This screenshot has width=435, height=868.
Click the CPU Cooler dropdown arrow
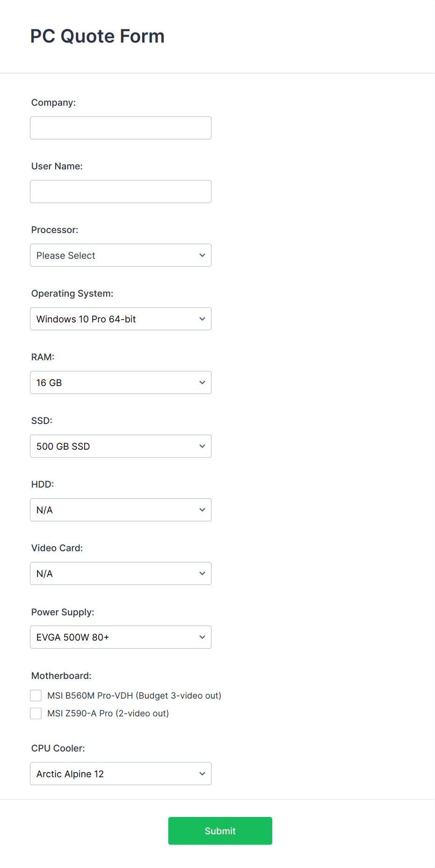202,773
